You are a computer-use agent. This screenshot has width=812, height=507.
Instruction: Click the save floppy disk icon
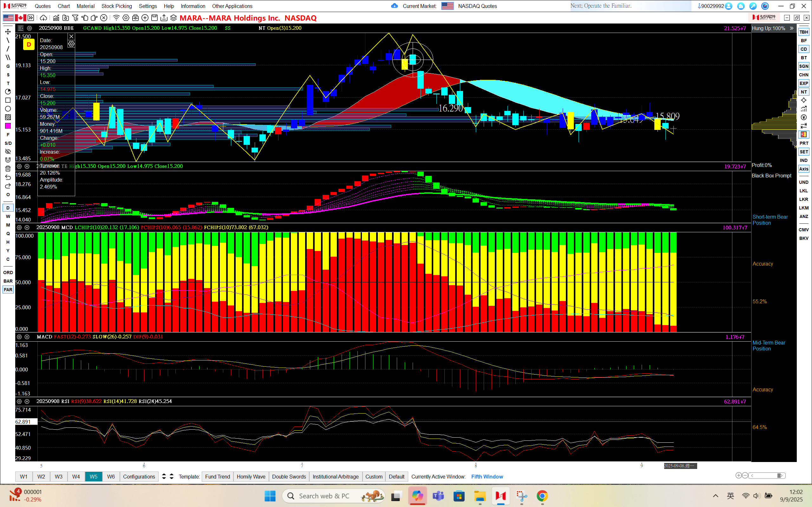click(154, 18)
